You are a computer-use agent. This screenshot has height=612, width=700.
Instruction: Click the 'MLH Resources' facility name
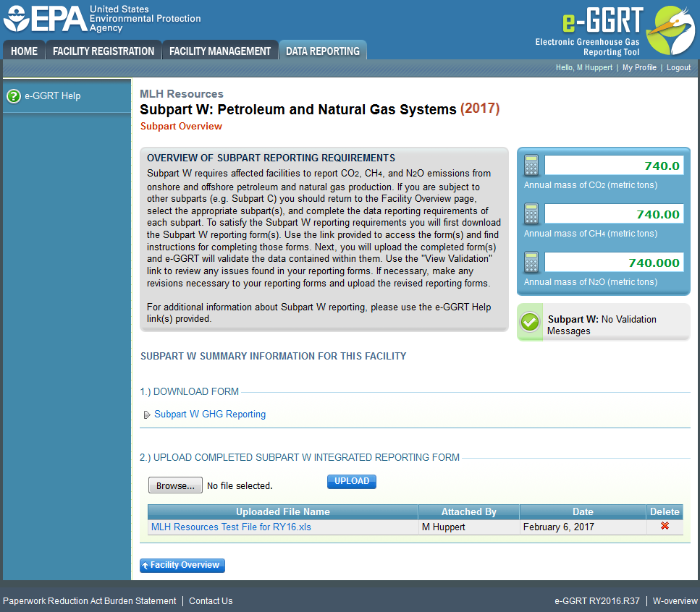coord(182,93)
